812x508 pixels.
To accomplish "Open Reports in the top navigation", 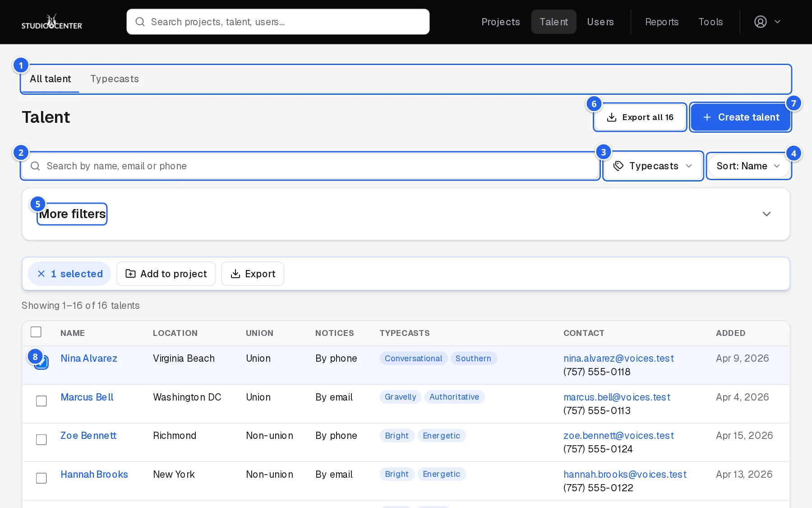I will (662, 22).
